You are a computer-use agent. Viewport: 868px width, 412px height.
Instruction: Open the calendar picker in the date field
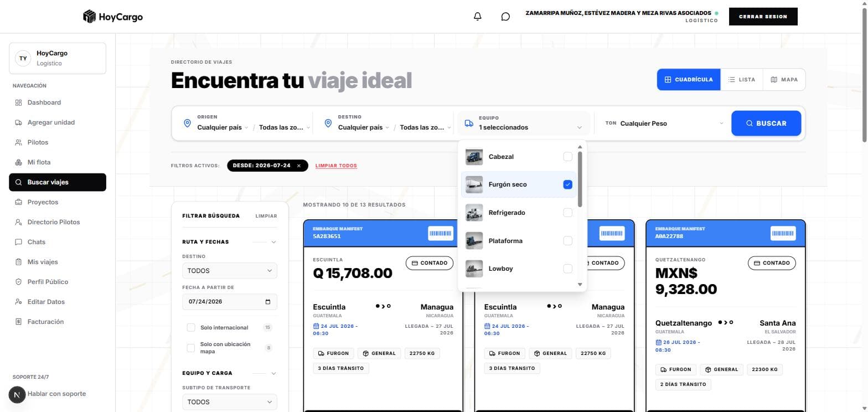click(x=268, y=302)
